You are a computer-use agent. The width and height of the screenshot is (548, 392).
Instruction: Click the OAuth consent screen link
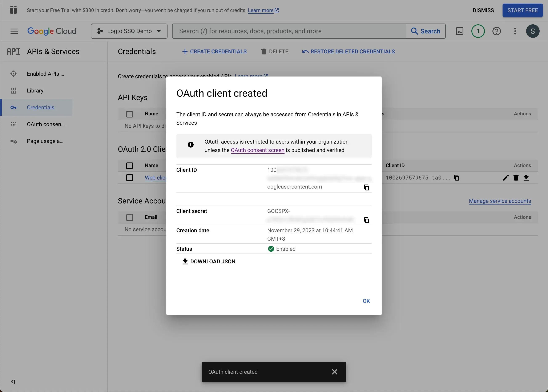pyautogui.click(x=257, y=150)
